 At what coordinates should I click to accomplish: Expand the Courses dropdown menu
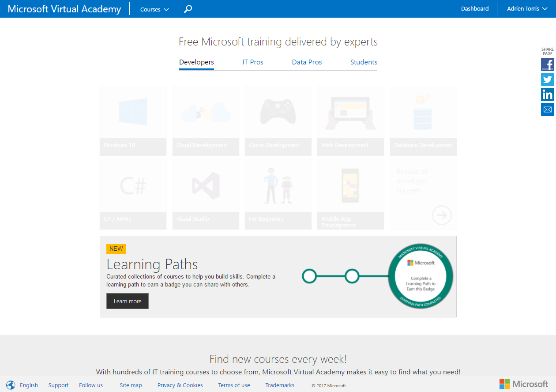pyautogui.click(x=154, y=9)
